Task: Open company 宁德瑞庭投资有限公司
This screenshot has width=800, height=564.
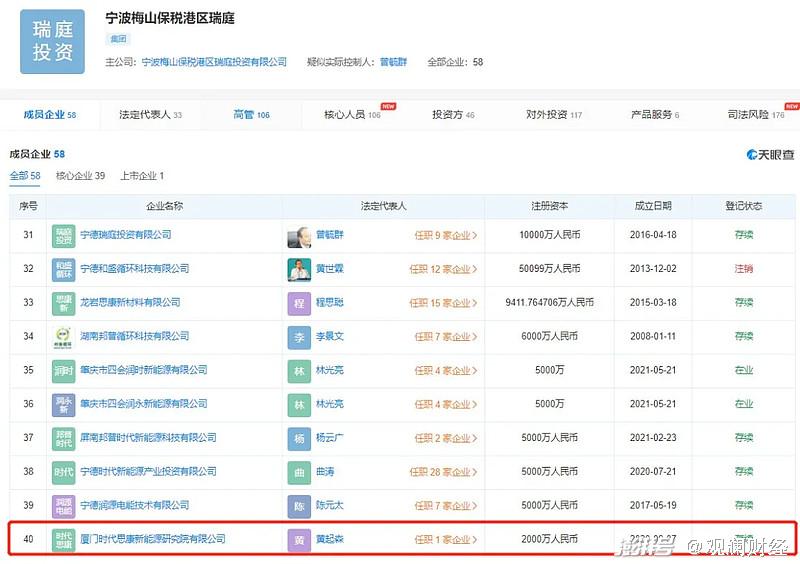Action: click(126, 235)
